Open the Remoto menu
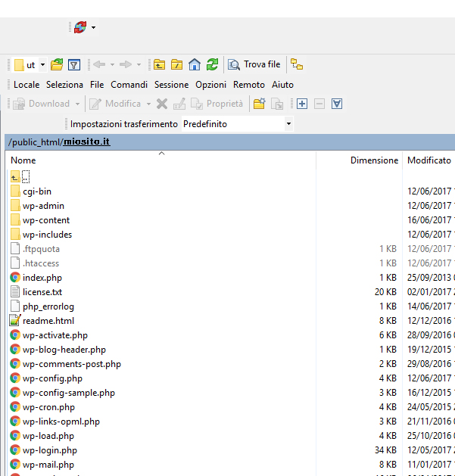This screenshot has height=476, width=455. pos(249,85)
